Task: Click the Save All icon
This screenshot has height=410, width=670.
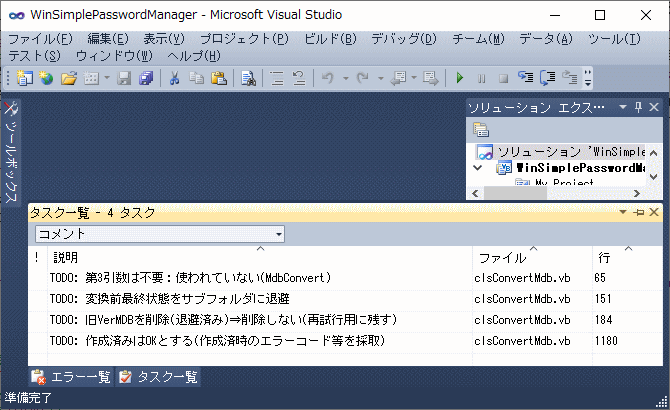Action: [x=146, y=78]
